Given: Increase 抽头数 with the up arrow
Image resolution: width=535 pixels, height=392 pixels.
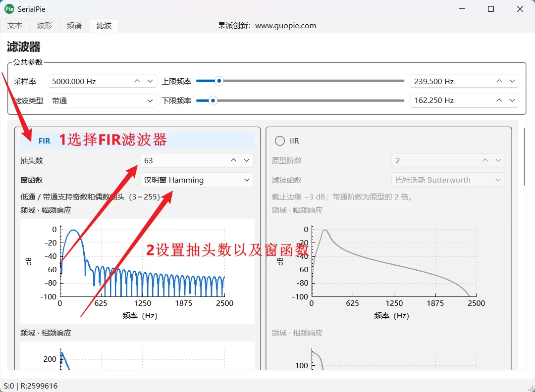Looking at the screenshot, I should coord(234,160).
